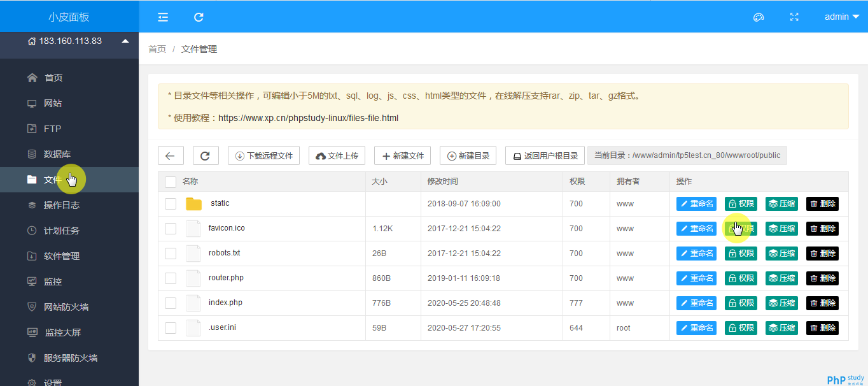868x386 pixels.
Task: Change permissions of index.php with 权限
Action: click(x=741, y=303)
